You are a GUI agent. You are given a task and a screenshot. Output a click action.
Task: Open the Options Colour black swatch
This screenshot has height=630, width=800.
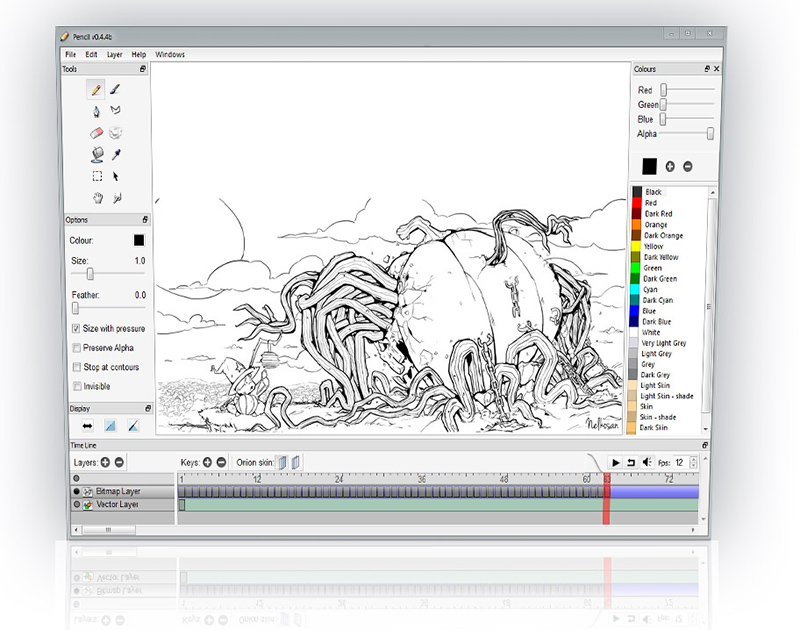139,240
